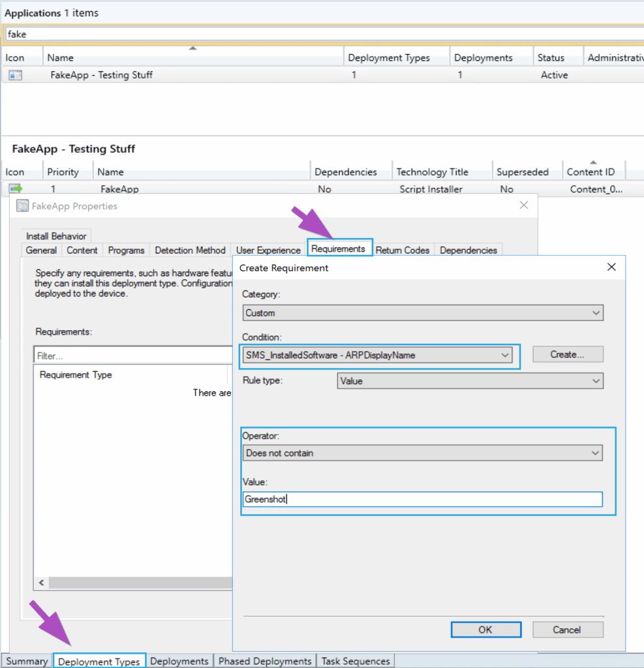Open the Return Codes tab

[403, 250]
